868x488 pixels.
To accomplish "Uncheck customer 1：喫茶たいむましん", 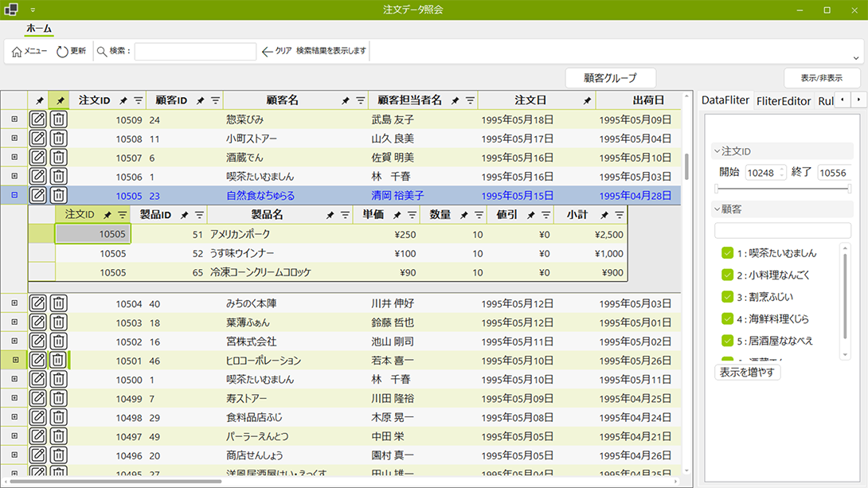I will pos(727,253).
